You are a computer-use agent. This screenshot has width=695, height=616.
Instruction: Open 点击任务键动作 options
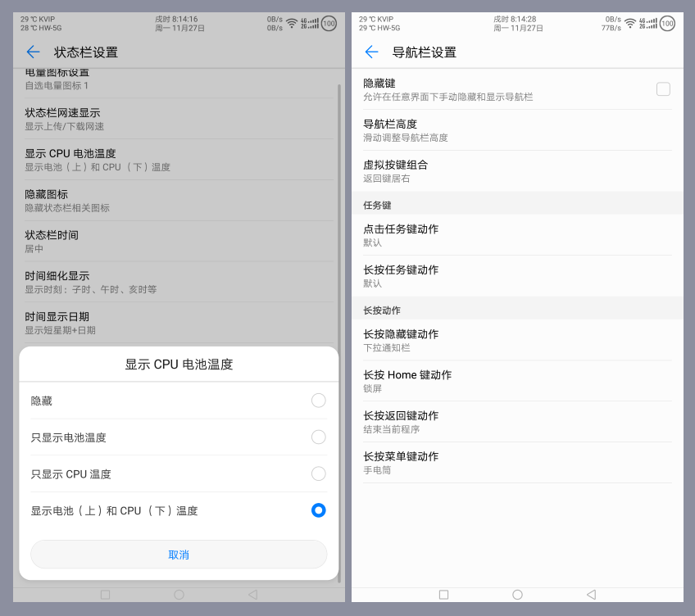pyautogui.click(x=516, y=235)
